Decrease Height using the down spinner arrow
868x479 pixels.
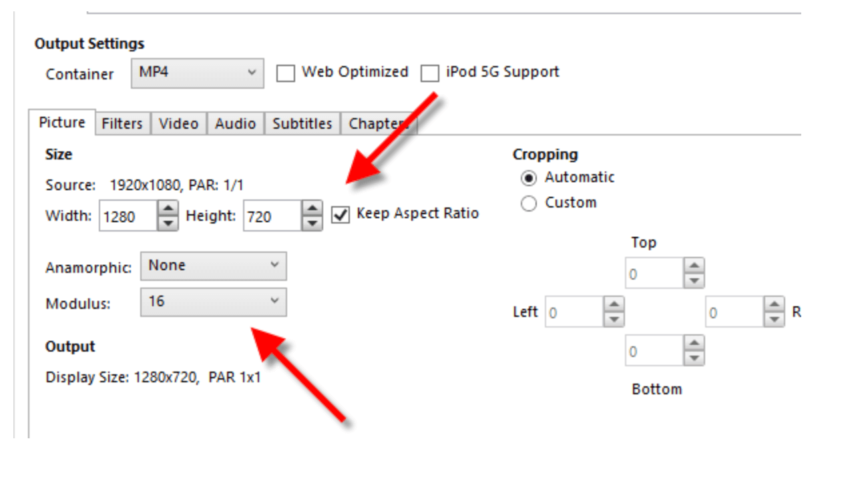[312, 223]
